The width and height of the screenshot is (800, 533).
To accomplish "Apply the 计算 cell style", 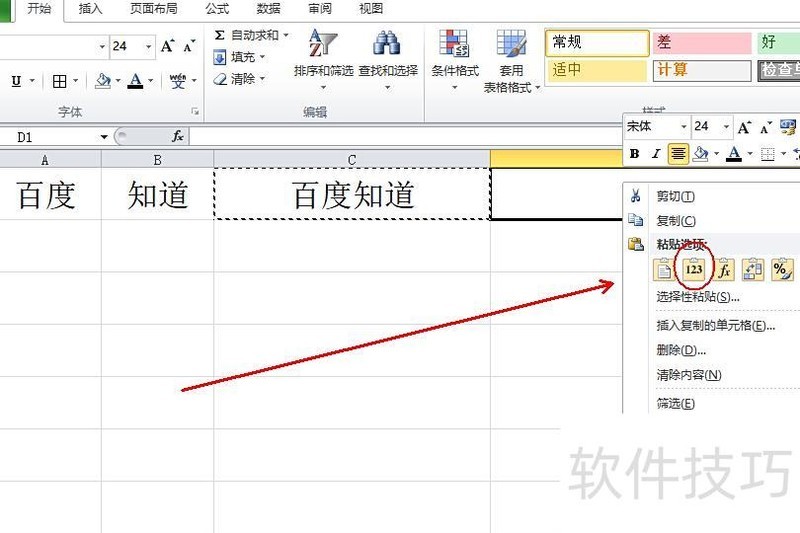I will 702,70.
